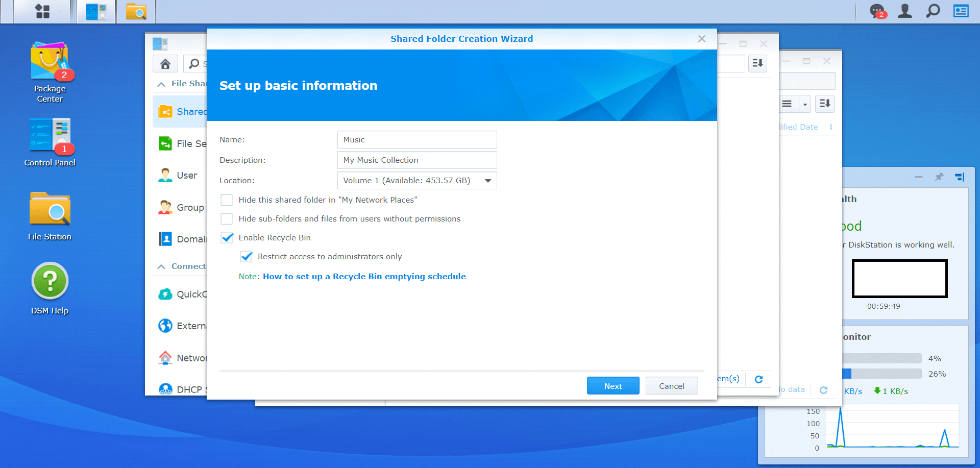Open Package Center desktop icon
The width and height of the screenshot is (980, 468).
tap(50, 72)
